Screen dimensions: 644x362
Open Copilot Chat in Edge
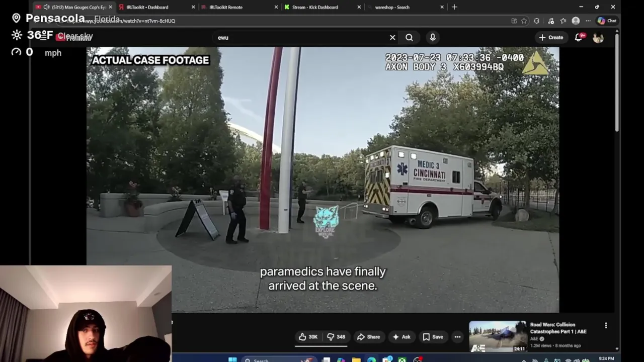coord(606,21)
